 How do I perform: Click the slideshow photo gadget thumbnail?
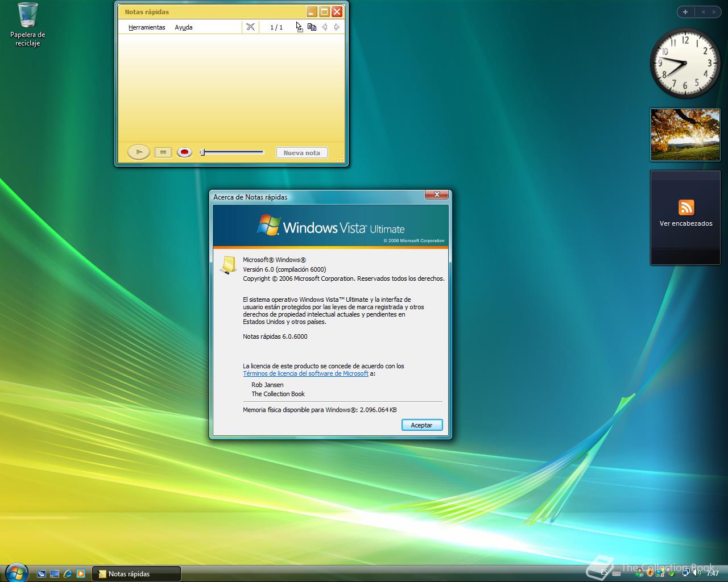[x=685, y=135]
